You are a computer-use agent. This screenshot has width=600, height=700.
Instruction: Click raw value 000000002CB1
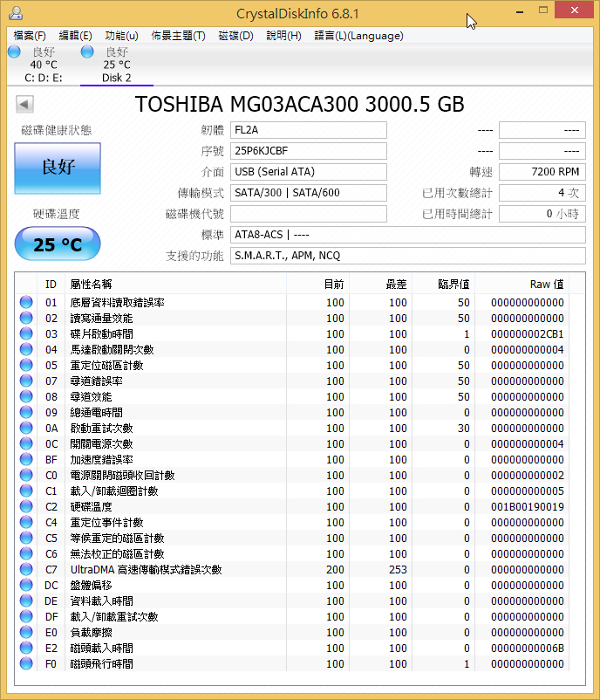point(528,334)
